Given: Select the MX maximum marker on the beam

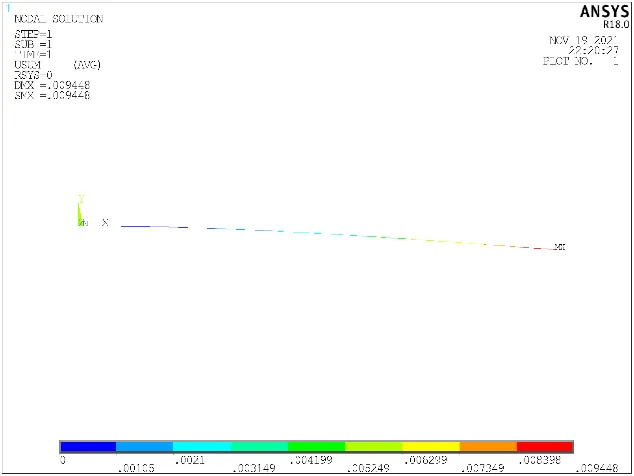Looking at the screenshot, I should [560, 247].
